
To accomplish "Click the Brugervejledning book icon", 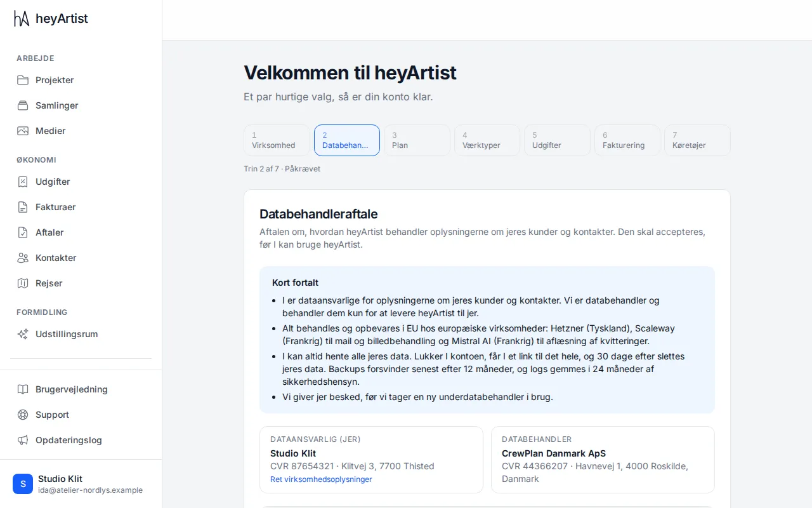I will [x=23, y=389].
